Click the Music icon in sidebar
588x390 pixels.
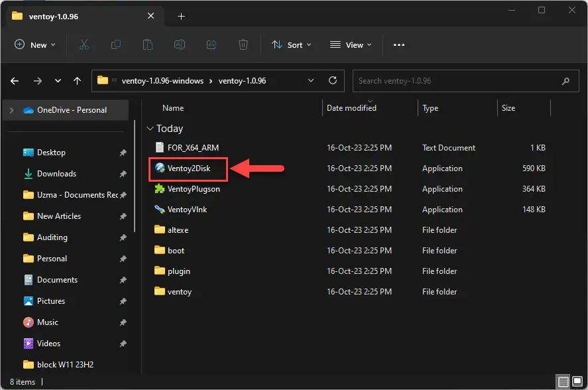pos(28,322)
